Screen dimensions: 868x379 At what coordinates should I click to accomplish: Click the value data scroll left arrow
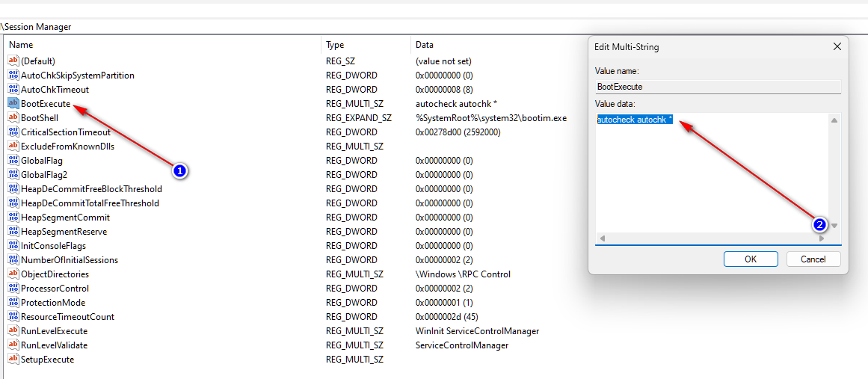(x=603, y=238)
